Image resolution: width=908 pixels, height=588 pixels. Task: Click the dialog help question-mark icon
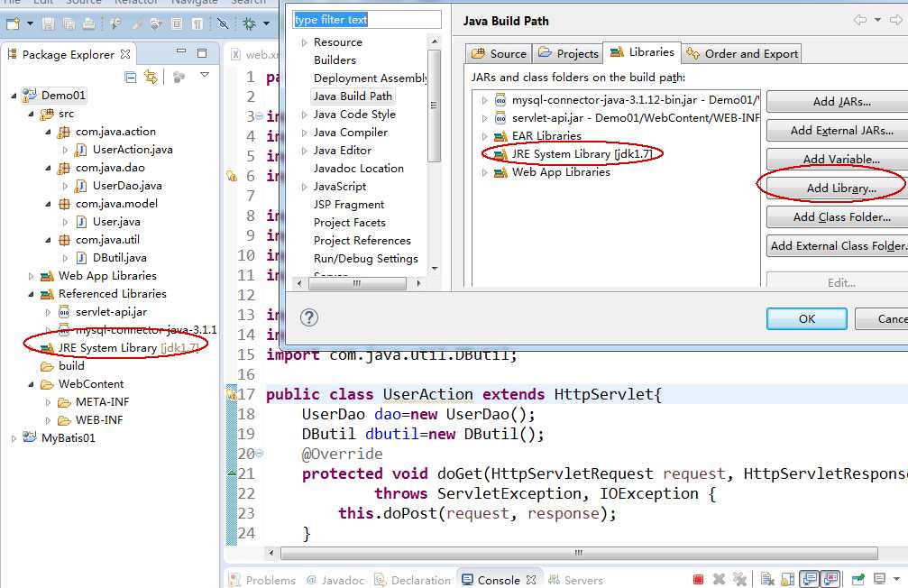coord(309,317)
